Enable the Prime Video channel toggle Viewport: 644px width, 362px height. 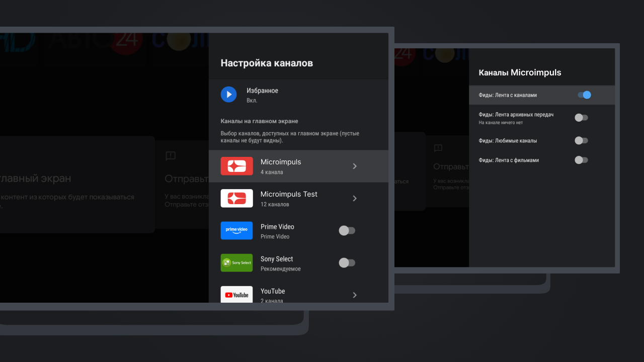pyautogui.click(x=347, y=230)
